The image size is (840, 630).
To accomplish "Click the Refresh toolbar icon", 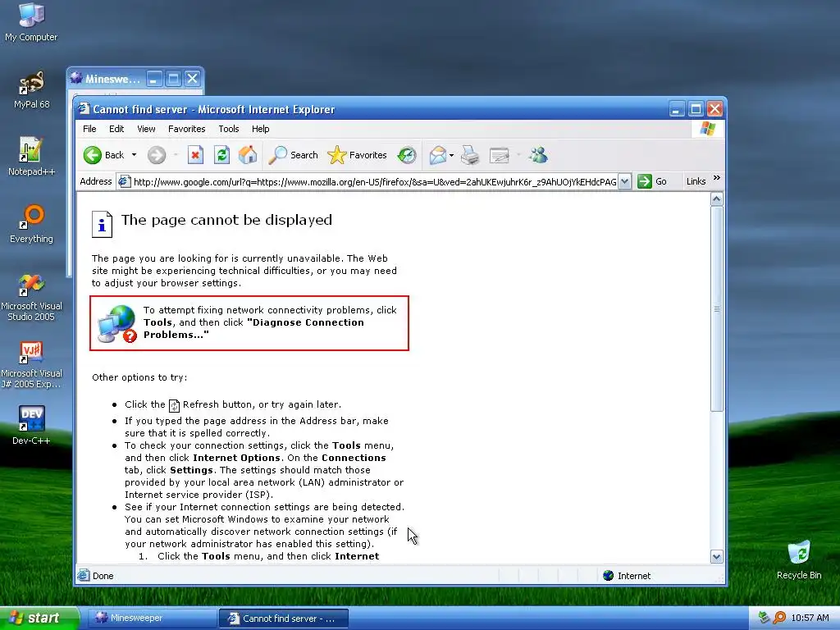I will click(221, 155).
